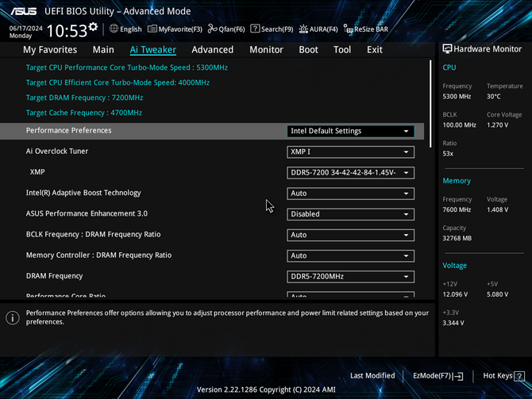Open the Advanced tab
Viewport: 532px width, 399px height.
tap(212, 50)
